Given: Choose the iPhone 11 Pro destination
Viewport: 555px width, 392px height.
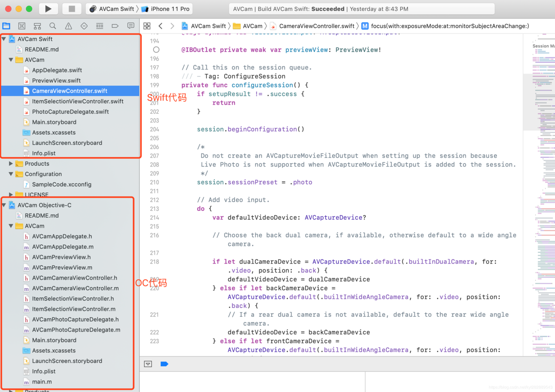Looking at the screenshot, I should coord(166,9).
